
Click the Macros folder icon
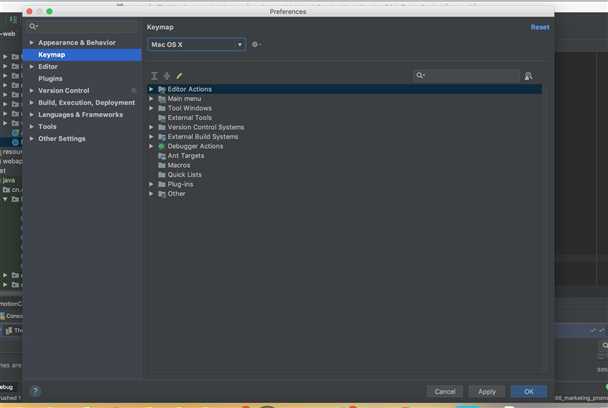pos(162,165)
